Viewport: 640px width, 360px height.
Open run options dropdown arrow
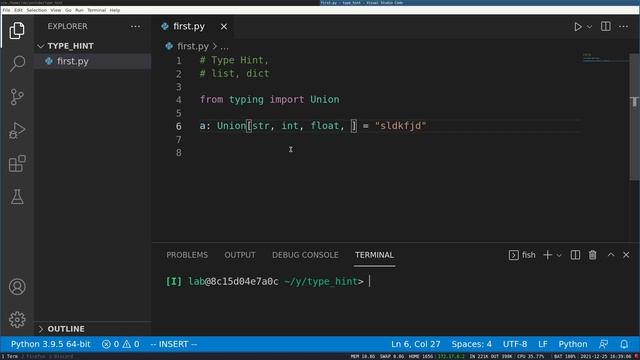[x=589, y=27]
